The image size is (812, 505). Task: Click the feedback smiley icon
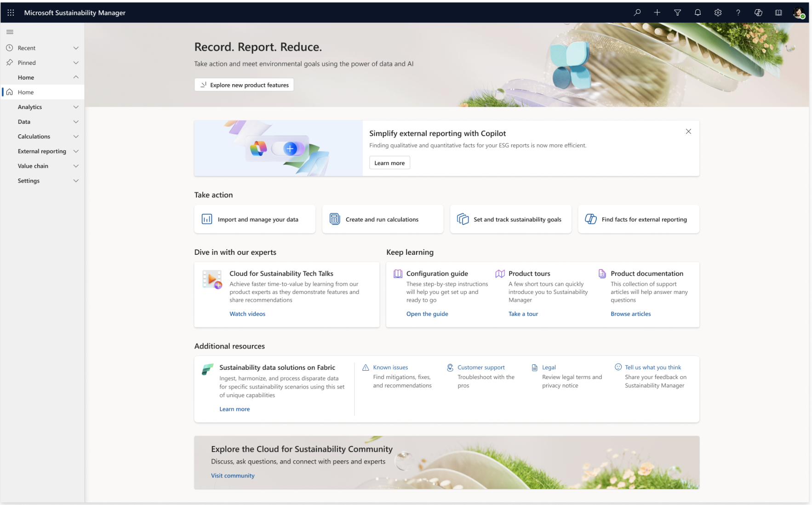[618, 367]
